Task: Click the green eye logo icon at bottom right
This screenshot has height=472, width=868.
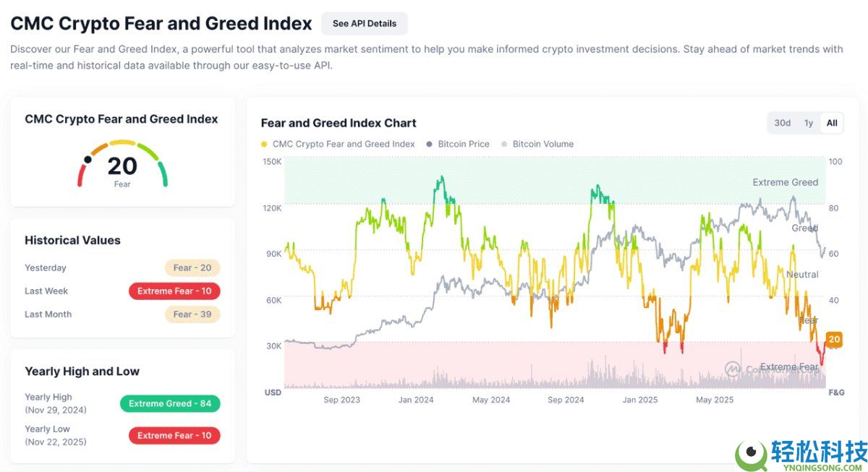Action: pyautogui.click(x=751, y=455)
